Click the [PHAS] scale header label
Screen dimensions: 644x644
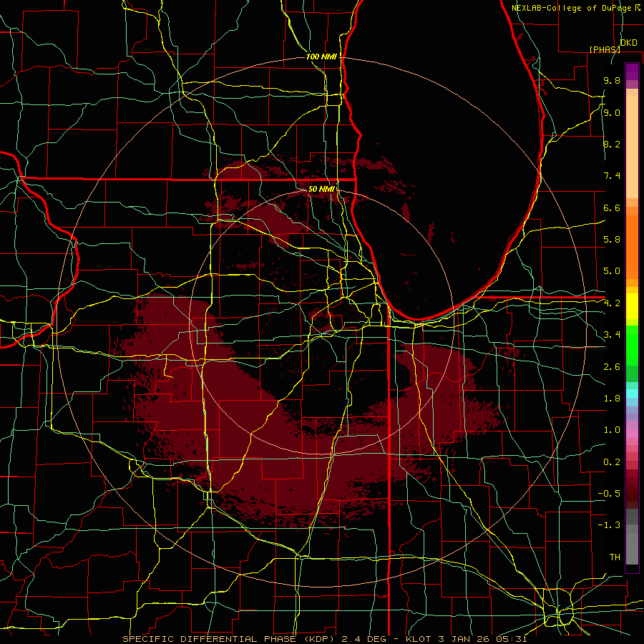coord(605,49)
